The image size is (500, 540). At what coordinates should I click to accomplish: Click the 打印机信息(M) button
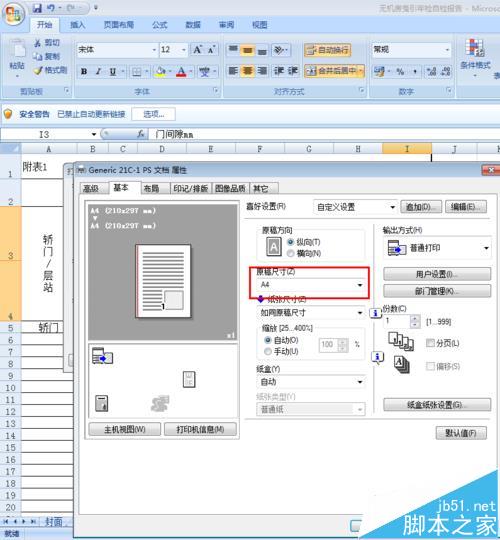click(200, 429)
